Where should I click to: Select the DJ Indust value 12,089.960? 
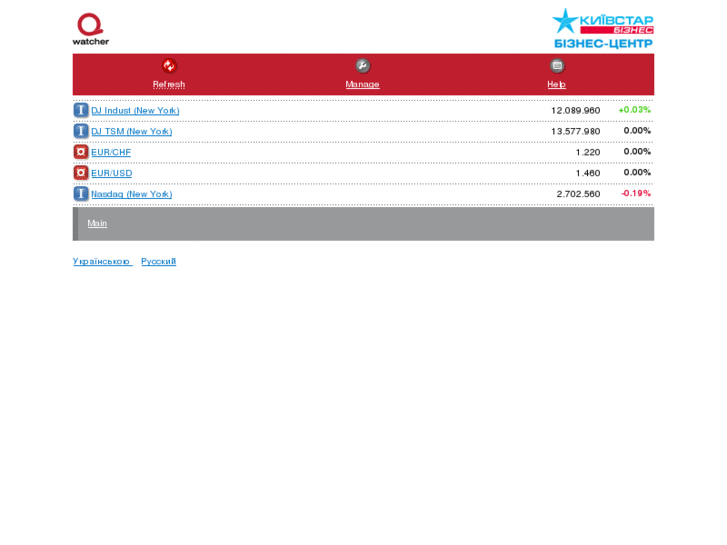575,110
